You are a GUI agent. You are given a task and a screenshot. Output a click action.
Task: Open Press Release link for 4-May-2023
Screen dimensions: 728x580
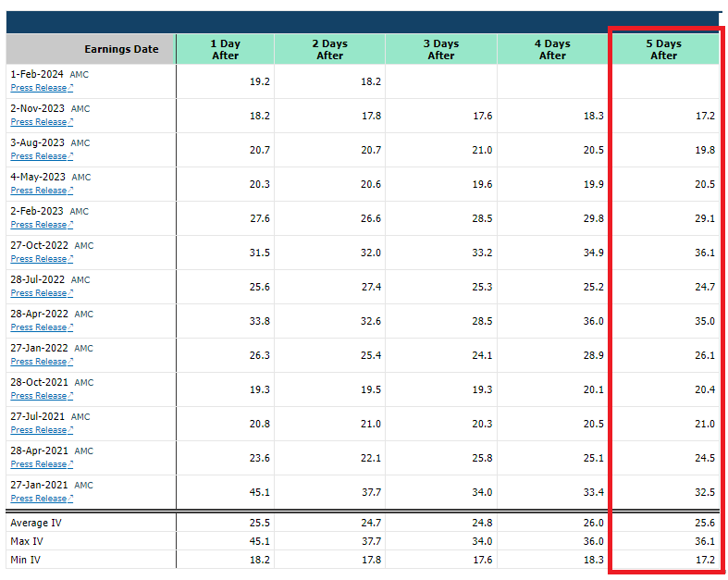pos(42,191)
